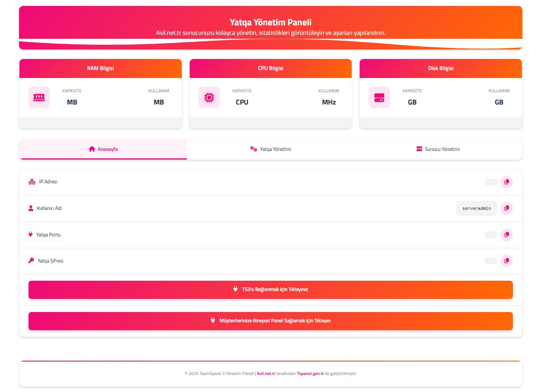
Task: Copy the Yatqa Portu value
Action: coord(506,235)
